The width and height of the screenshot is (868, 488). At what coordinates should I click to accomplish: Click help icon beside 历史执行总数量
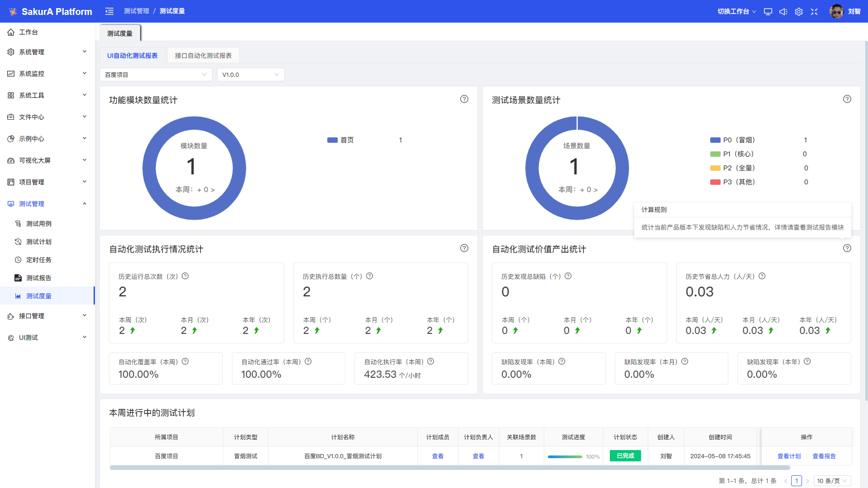point(370,276)
